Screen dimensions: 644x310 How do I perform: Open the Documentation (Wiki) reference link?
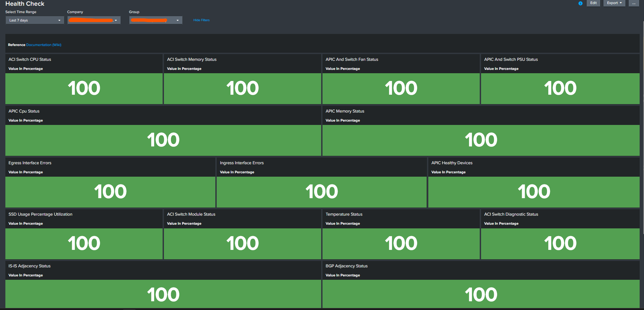(44, 45)
